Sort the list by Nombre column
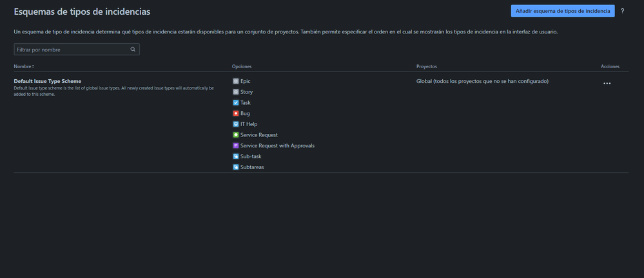The height and width of the screenshot is (278, 644). [x=24, y=66]
